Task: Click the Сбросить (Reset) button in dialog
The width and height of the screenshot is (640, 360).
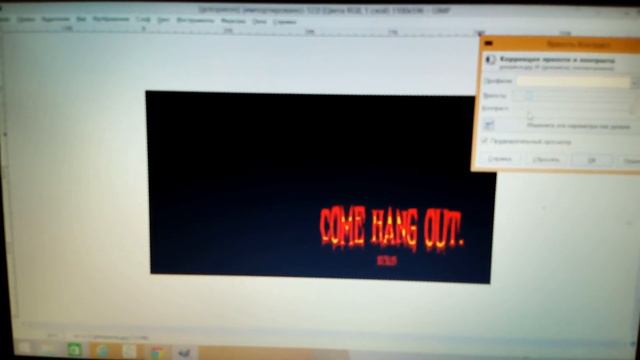Action: (546, 160)
